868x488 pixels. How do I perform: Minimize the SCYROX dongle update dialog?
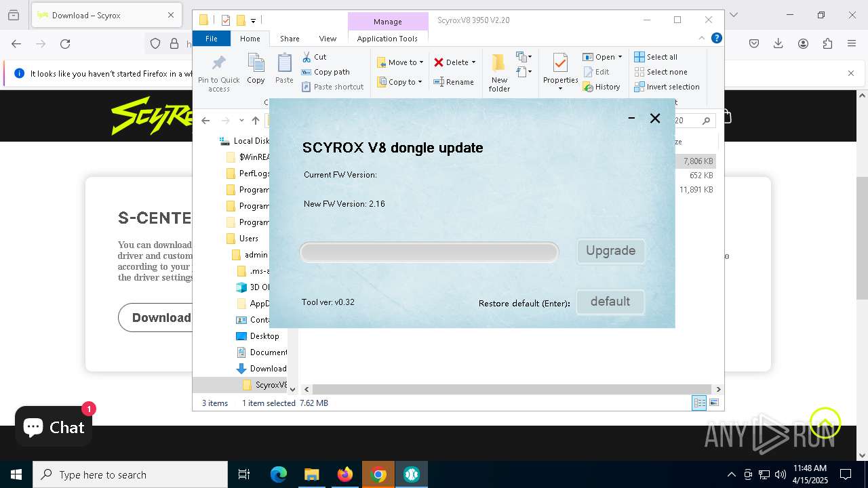click(x=631, y=118)
